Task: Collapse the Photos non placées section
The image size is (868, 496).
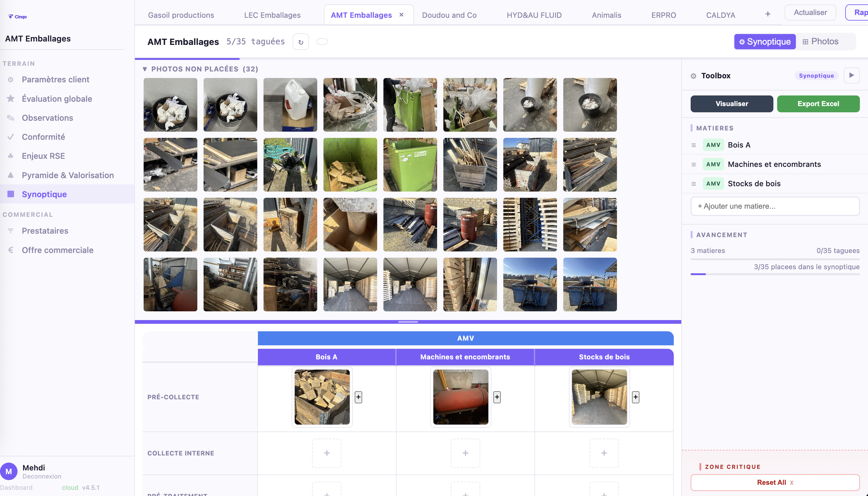Action: (145, 69)
